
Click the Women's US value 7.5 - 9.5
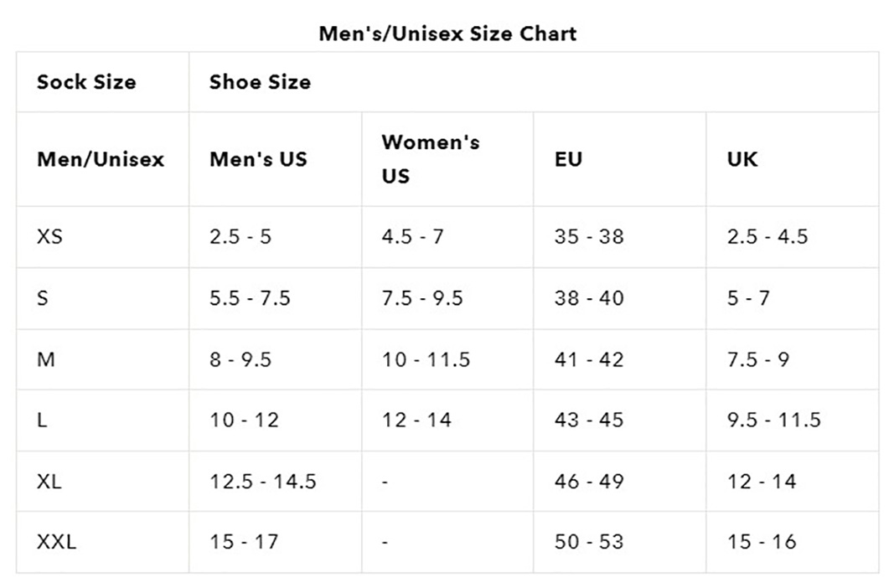coord(422,298)
